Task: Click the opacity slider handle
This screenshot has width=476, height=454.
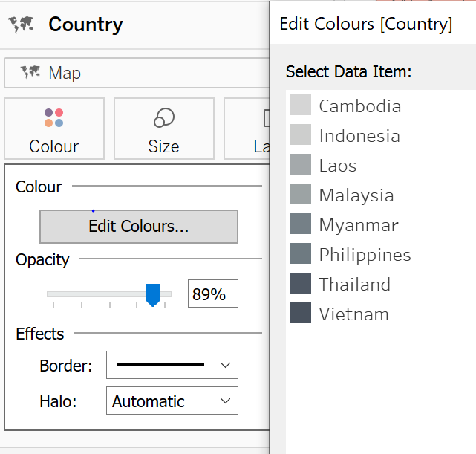Action: (153, 294)
